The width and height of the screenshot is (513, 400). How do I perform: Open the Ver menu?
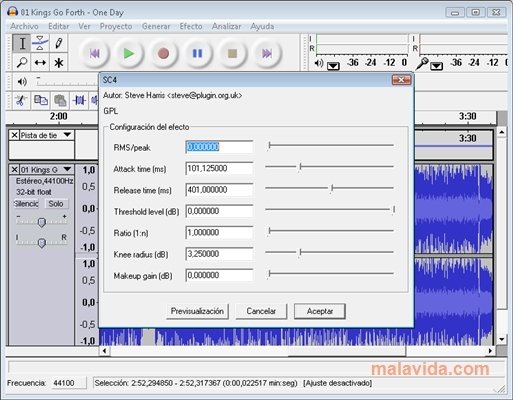click(x=84, y=26)
